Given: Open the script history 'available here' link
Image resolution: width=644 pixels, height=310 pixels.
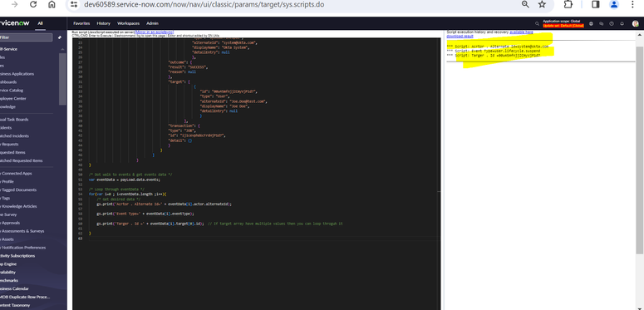Looking at the screenshot, I should (x=521, y=32).
